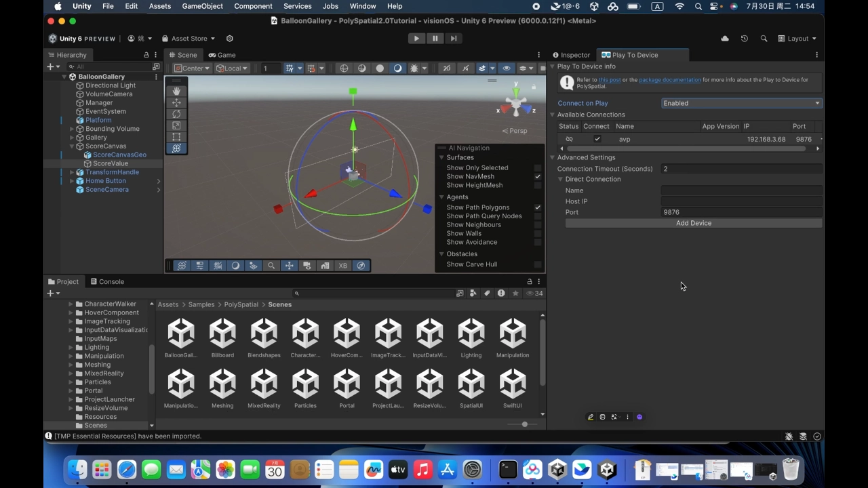The height and width of the screenshot is (488, 868).
Task: Open the GameObject menu
Action: pyautogui.click(x=202, y=6)
